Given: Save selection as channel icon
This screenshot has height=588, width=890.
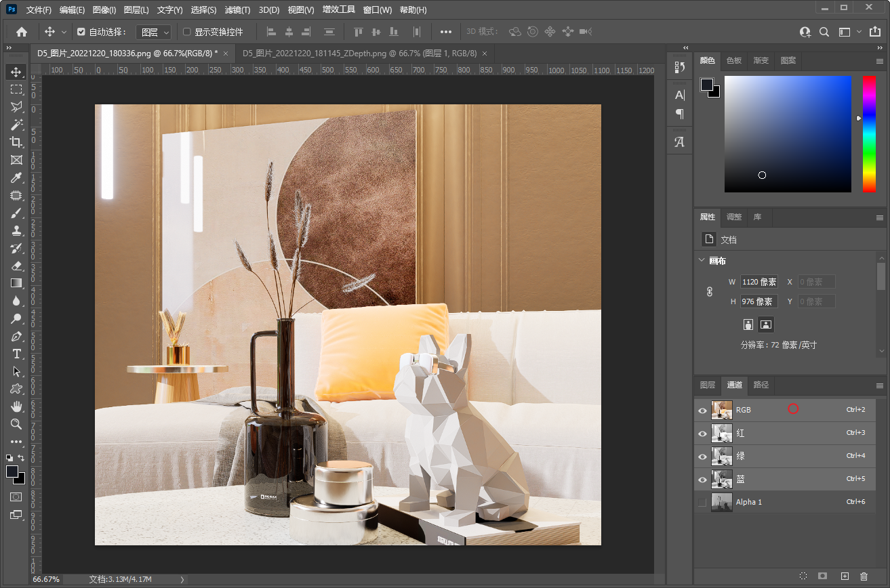Looking at the screenshot, I should pos(823,576).
